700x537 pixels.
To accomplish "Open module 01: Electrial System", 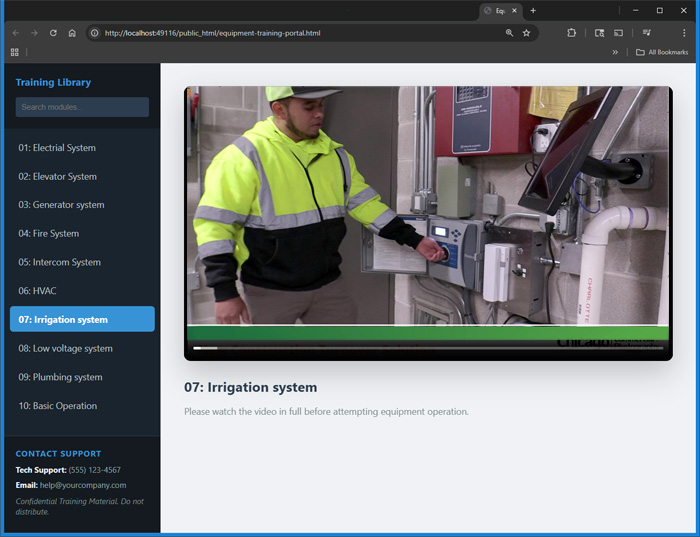I will pyautogui.click(x=82, y=148).
